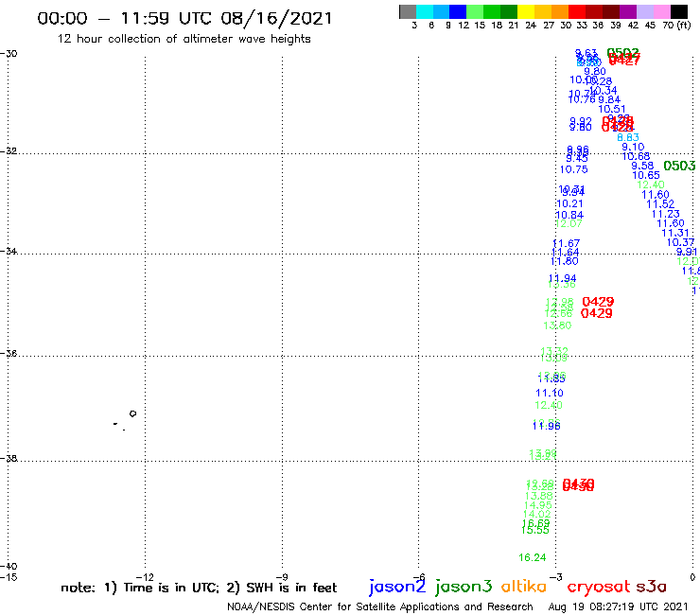Image resolution: width=700 pixels, height=615 pixels.
Task: Click the wave height value 10.21
Action: pos(570,203)
